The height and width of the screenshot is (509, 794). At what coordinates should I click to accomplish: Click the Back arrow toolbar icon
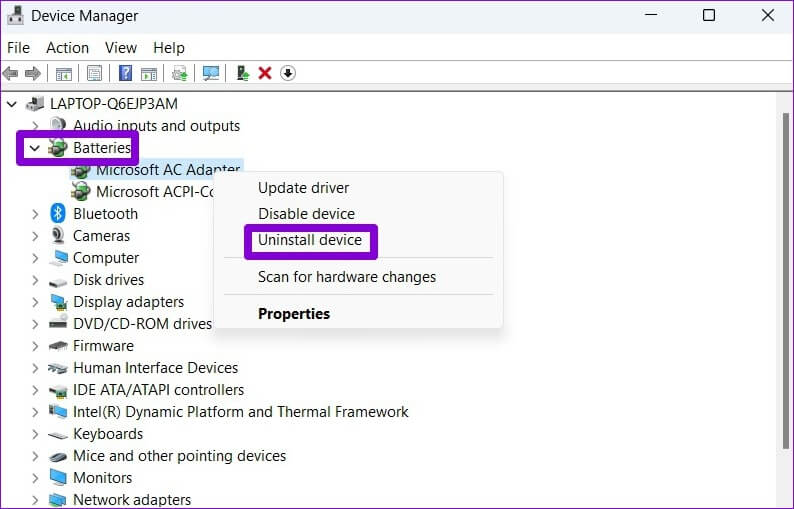tap(11, 74)
